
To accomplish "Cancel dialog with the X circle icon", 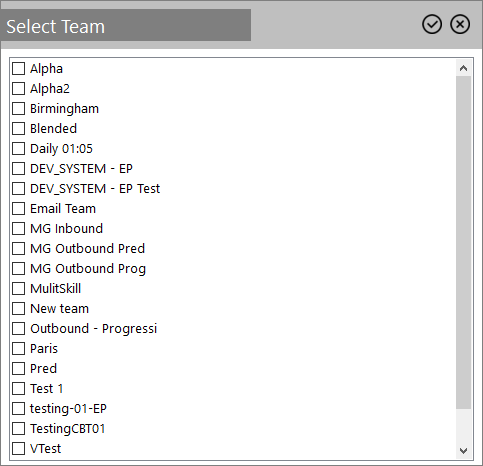I will tap(460, 24).
